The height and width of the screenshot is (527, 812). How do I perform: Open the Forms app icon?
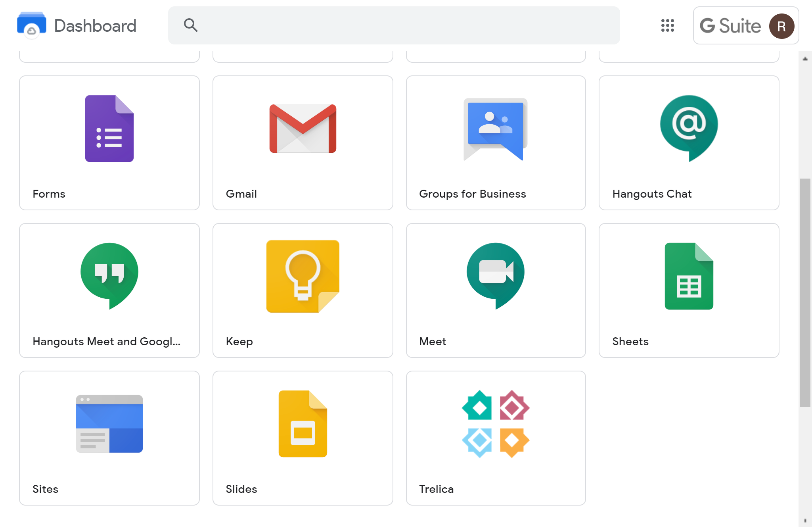pyautogui.click(x=109, y=129)
